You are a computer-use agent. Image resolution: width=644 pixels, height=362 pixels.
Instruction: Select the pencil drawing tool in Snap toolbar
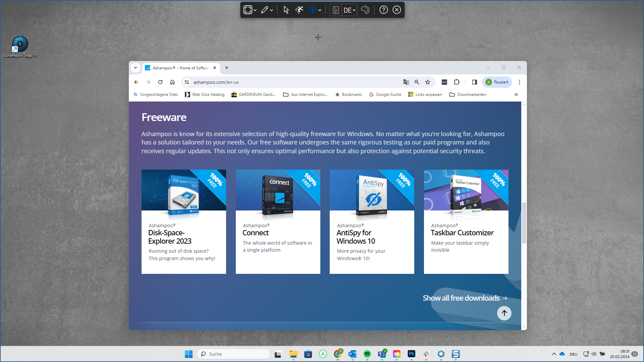[265, 10]
